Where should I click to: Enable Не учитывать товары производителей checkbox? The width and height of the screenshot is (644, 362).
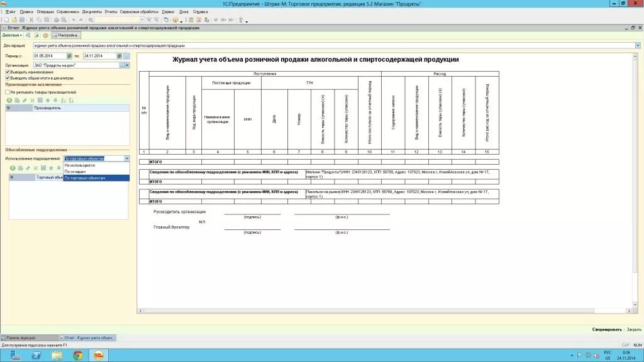[8, 92]
